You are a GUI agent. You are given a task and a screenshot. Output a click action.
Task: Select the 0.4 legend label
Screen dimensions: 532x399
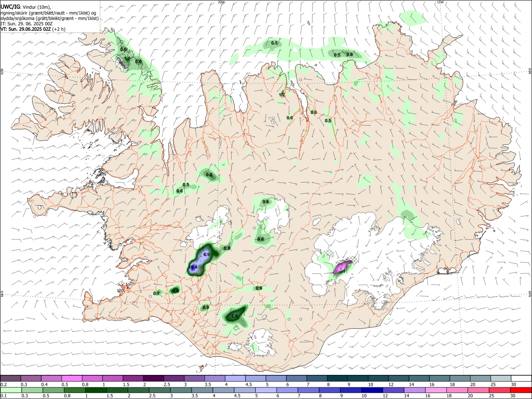pyautogui.click(x=44, y=384)
